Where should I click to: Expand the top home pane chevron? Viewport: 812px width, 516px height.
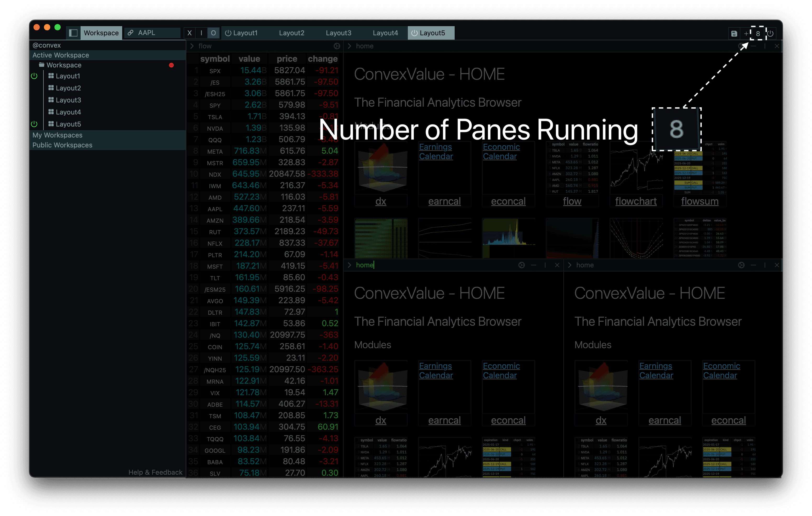click(350, 46)
